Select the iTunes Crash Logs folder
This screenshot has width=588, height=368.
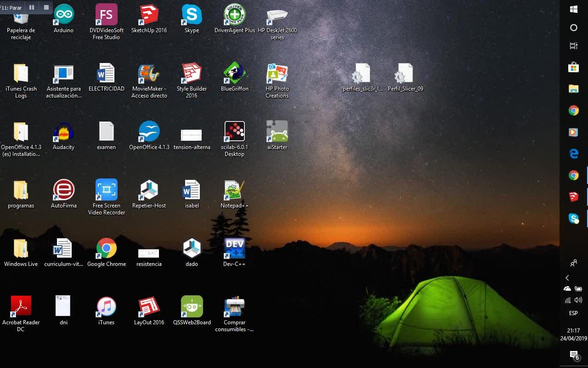21,80
